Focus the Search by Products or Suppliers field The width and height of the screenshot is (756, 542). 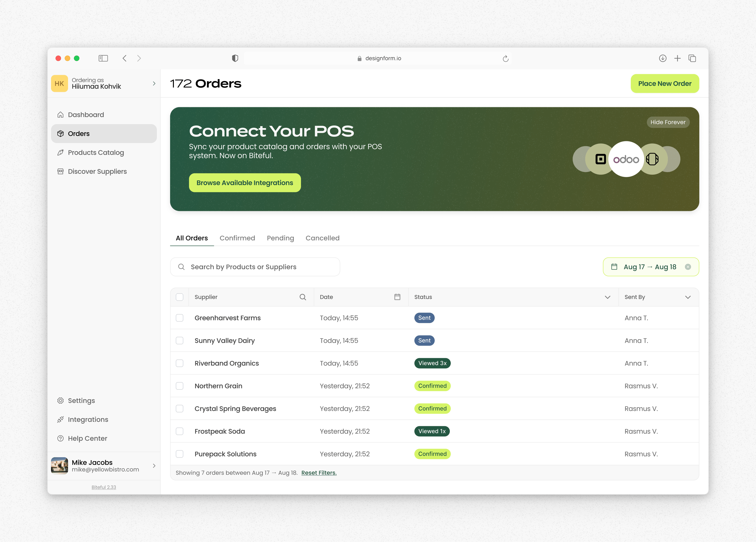255,267
